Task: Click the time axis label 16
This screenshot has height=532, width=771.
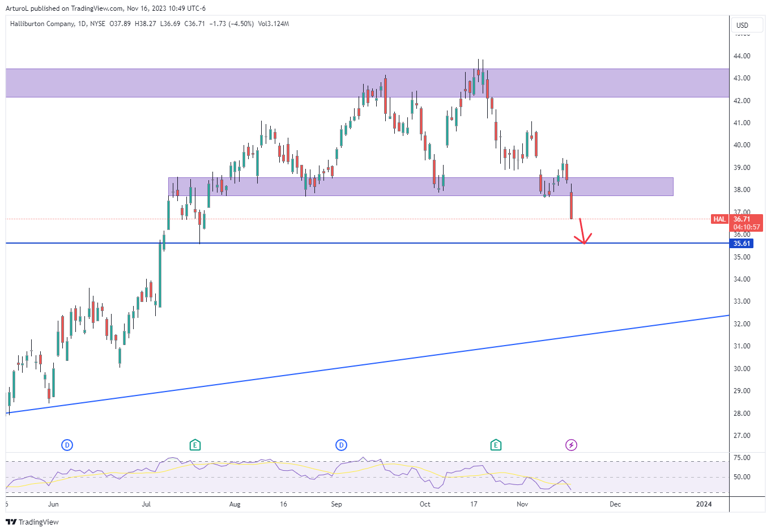Action: click(x=283, y=504)
